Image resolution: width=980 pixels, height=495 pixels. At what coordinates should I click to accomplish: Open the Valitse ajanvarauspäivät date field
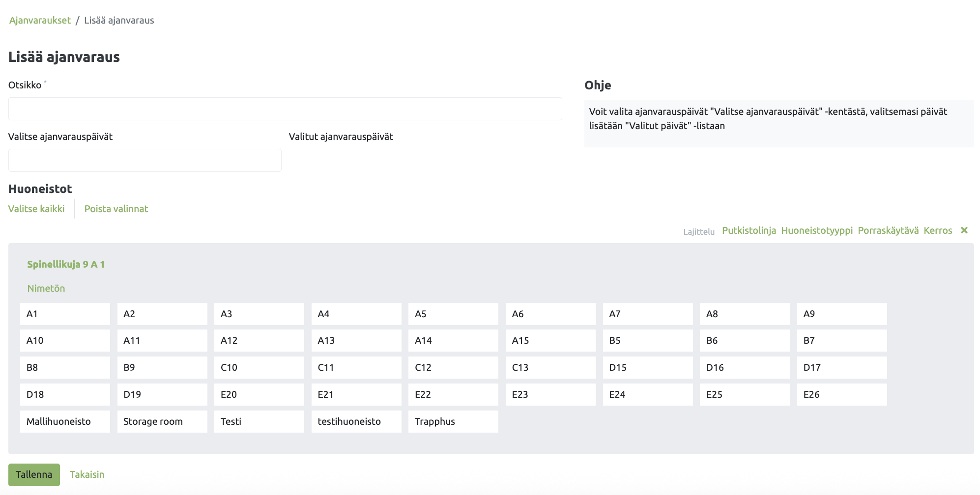[x=145, y=160]
